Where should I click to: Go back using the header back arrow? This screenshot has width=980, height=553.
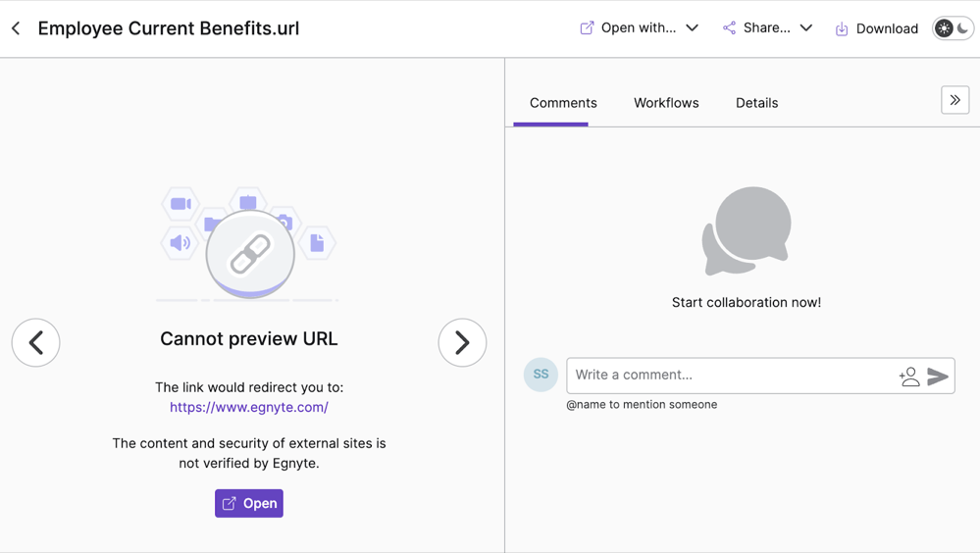tap(17, 28)
